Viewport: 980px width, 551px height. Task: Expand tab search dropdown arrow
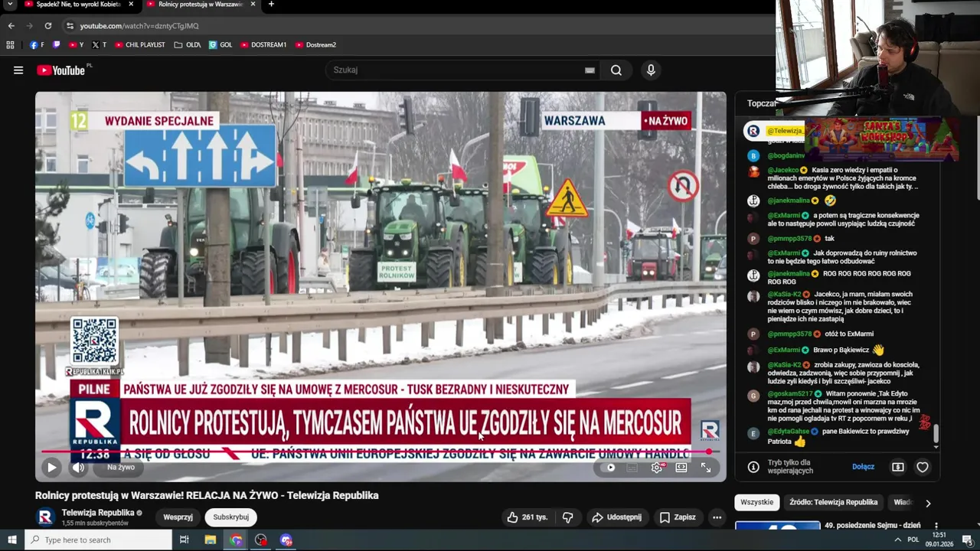(x=10, y=5)
